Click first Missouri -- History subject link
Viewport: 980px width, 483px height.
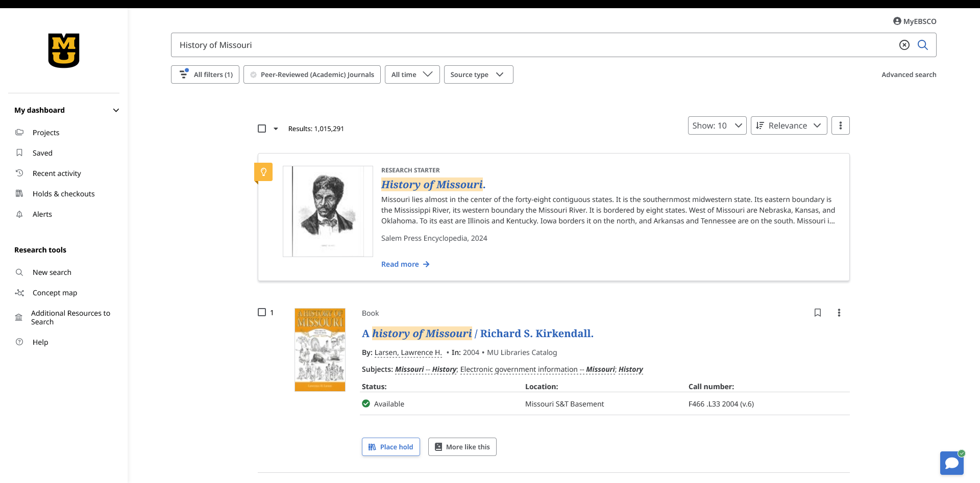pyautogui.click(x=426, y=369)
